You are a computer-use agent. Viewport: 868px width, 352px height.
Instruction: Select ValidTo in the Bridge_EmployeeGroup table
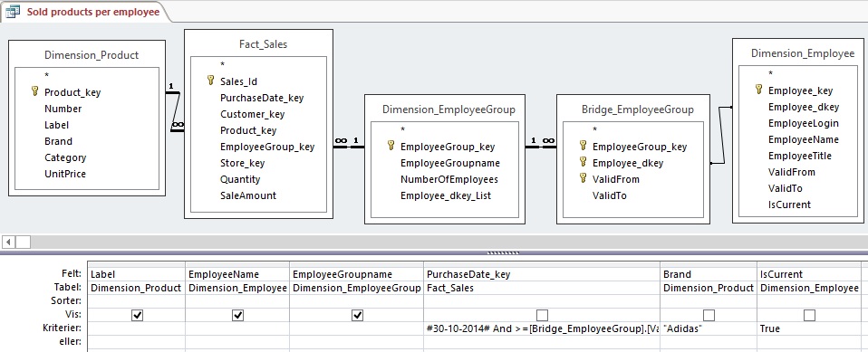(x=610, y=195)
